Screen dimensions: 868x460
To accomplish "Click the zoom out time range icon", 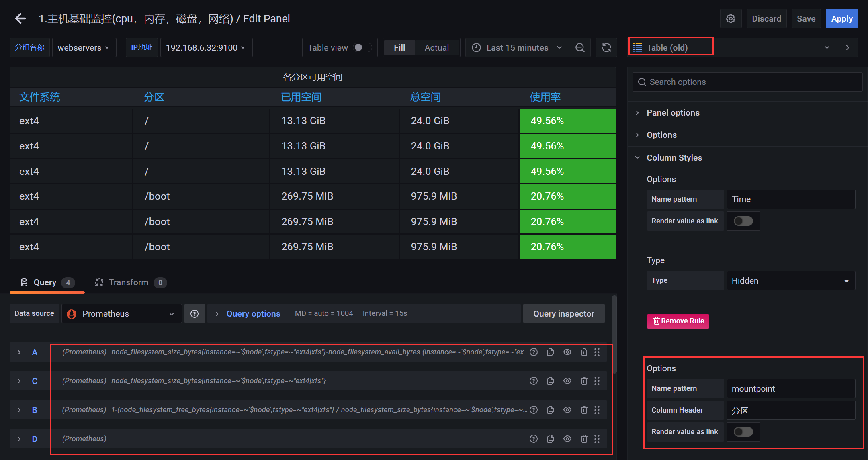I will pyautogui.click(x=580, y=48).
